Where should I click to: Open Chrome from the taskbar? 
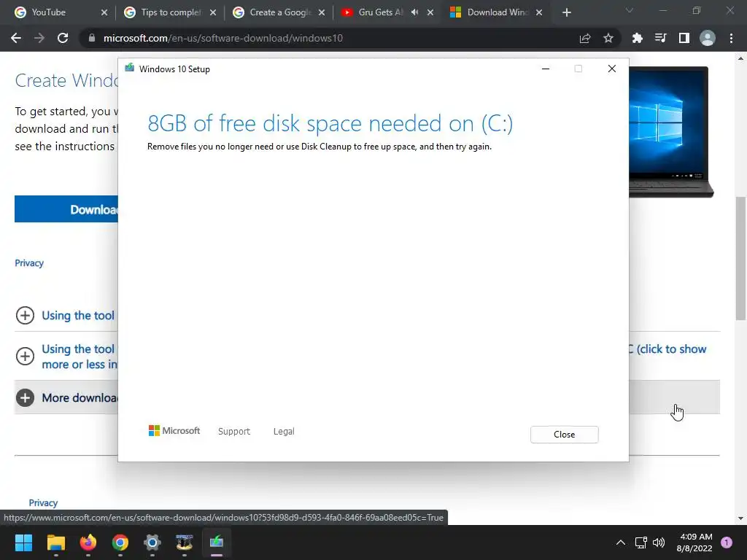point(120,542)
